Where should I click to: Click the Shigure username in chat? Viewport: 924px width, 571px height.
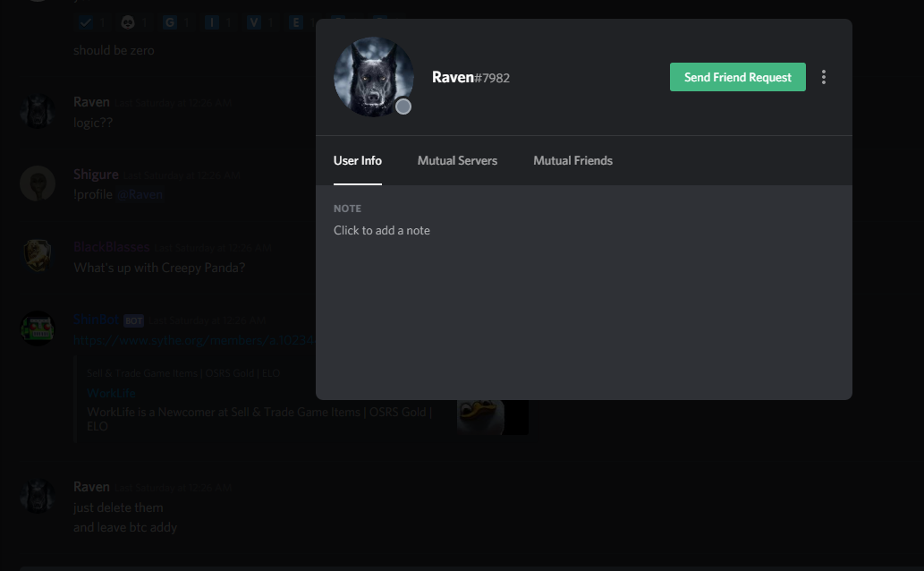pyautogui.click(x=96, y=175)
